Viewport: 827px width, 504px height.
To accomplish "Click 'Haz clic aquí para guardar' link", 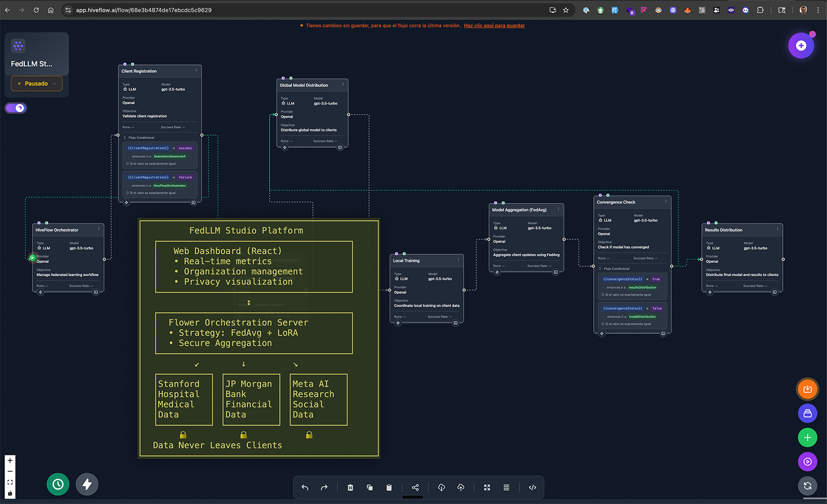I will (x=494, y=26).
